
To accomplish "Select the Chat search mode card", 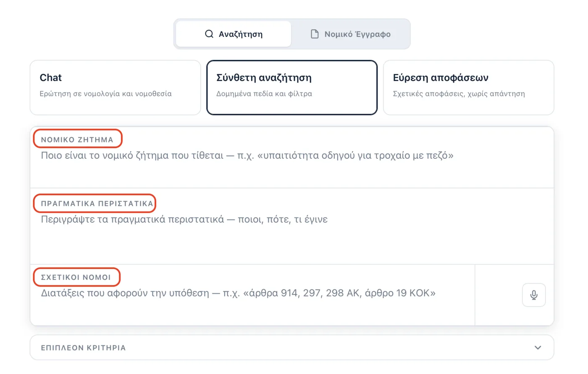I will pos(115,87).
